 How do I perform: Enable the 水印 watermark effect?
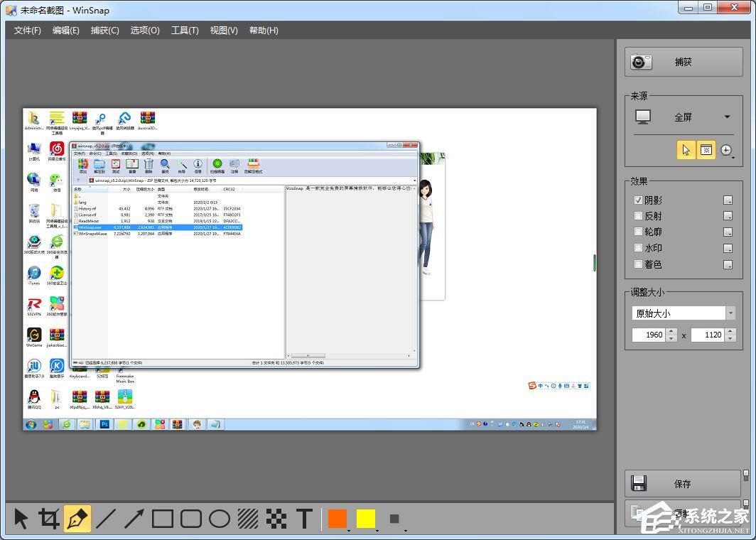[x=638, y=249]
